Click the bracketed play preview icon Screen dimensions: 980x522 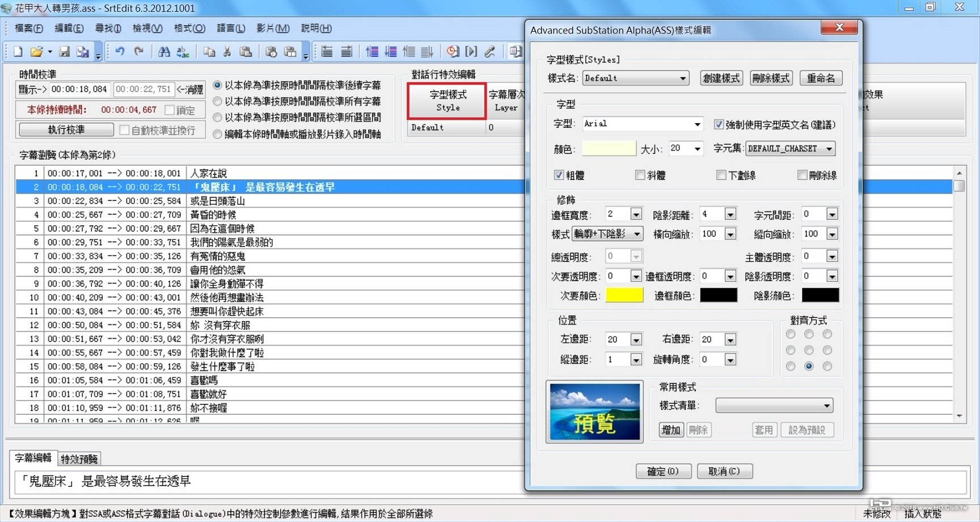[471, 52]
